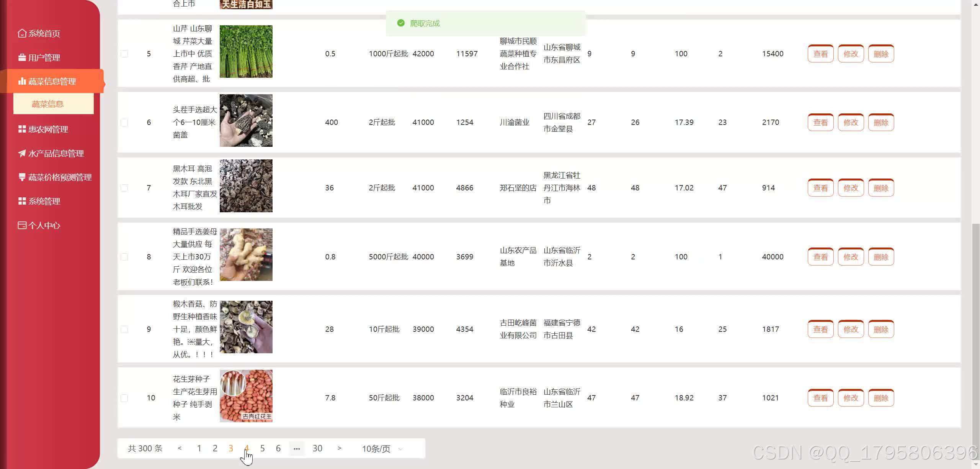The width and height of the screenshot is (980, 469).
Task: Tick checkbox for row 5 celery
Action: tap(124, 54)
